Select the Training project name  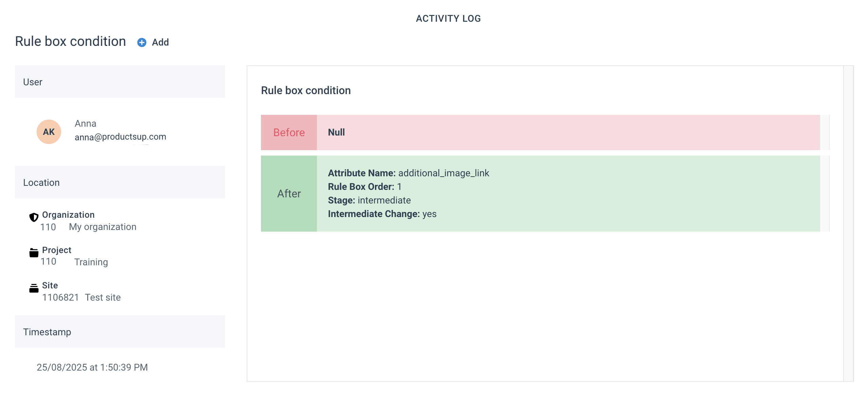(x=91, y=262)
